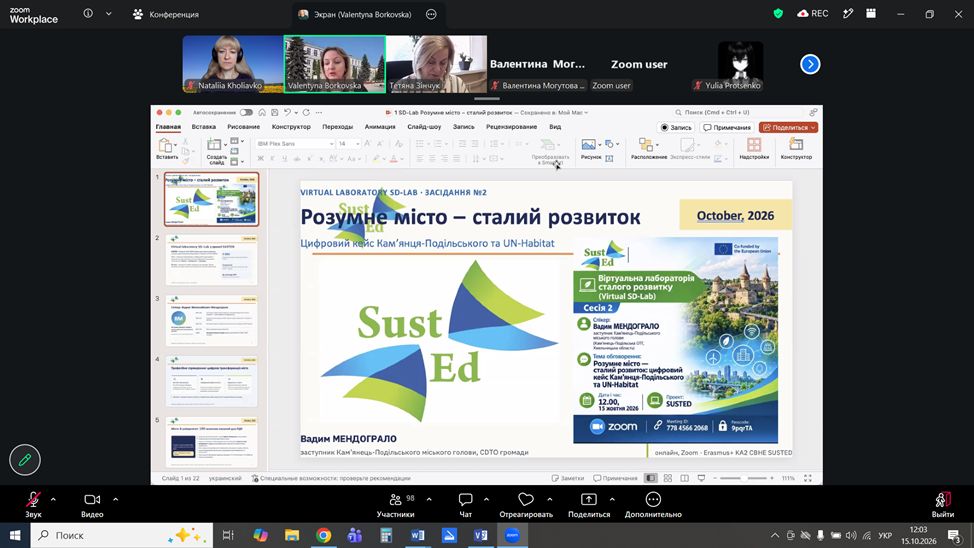Click PowerPoint Save icon in title bar

click(x=275, y=112)
